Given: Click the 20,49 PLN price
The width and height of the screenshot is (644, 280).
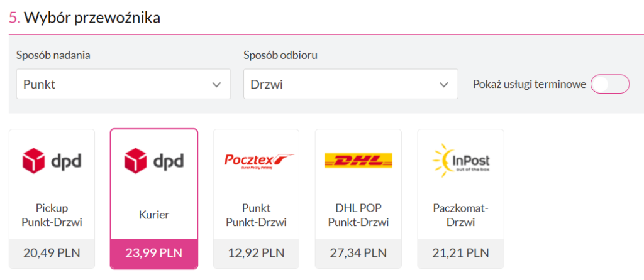Looking at the screenshot, I should (x=52, y=253).
